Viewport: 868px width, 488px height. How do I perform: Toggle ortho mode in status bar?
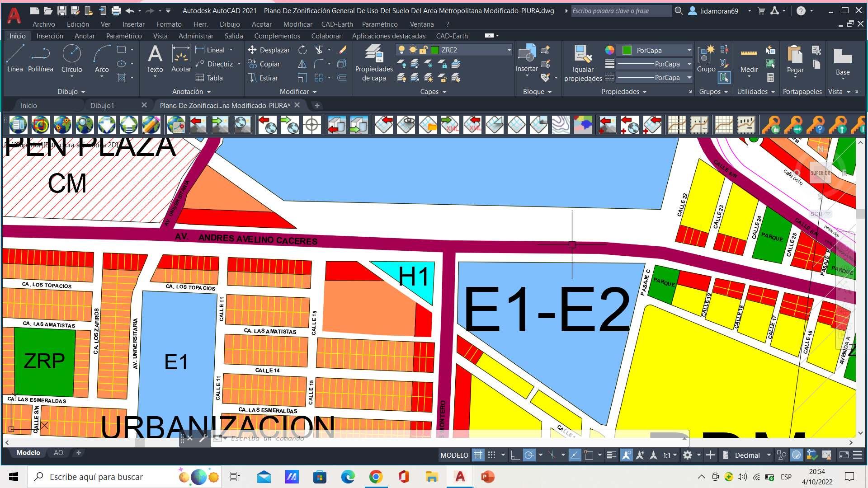click(515, 455)
